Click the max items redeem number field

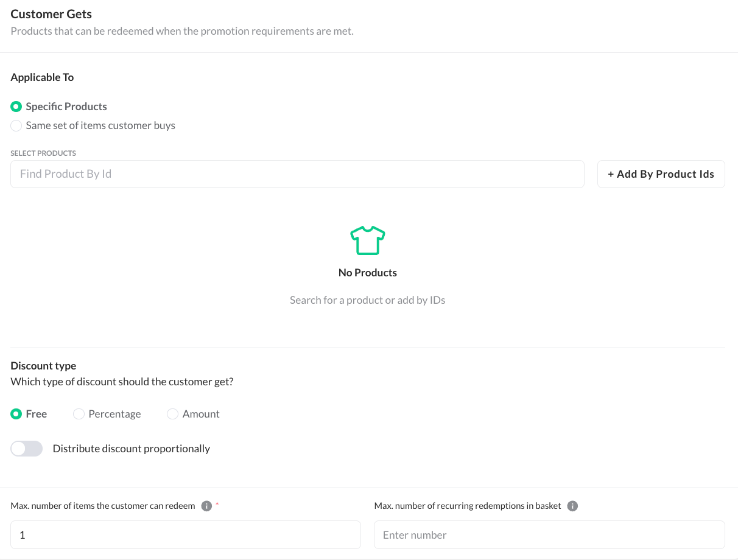186,535
